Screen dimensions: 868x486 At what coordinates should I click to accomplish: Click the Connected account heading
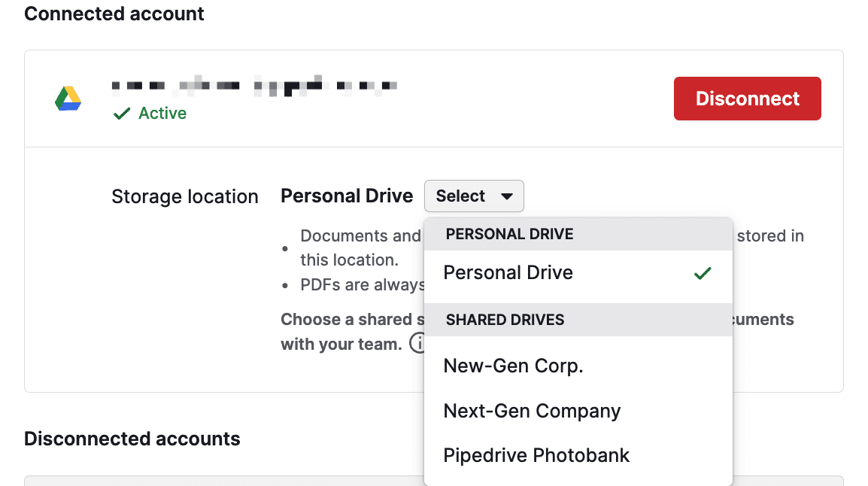click(x=114, y=14)
